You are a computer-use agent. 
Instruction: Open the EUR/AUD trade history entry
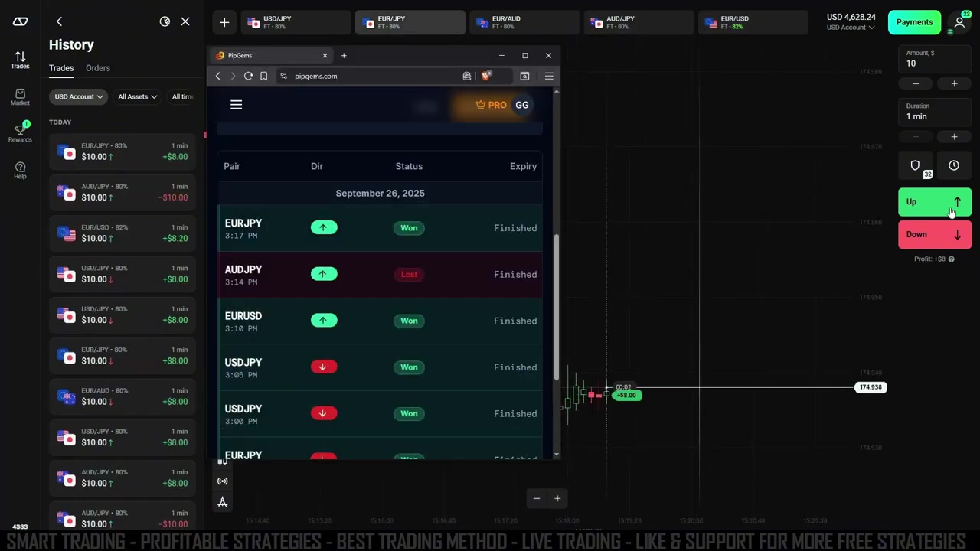(122, 396)
